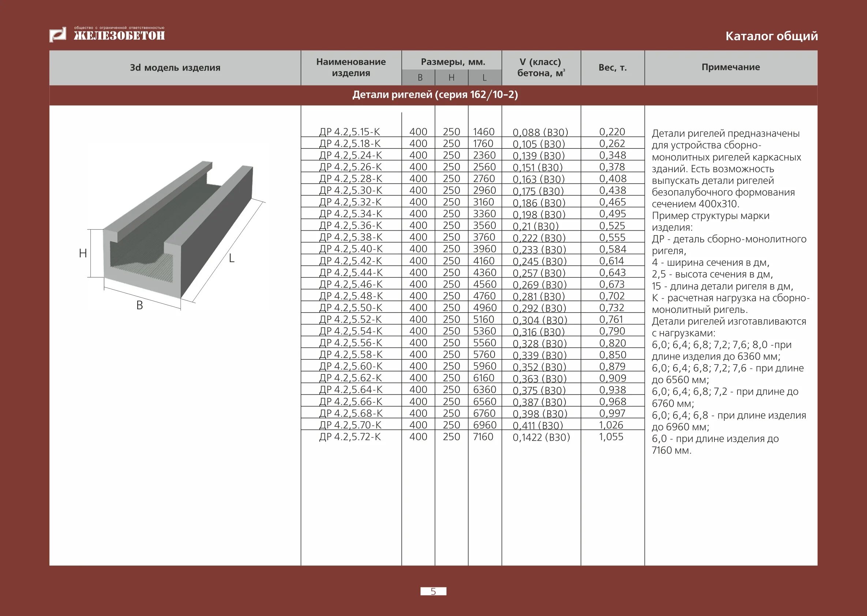Select the row name 'ДР 4.2,5.36-К'
Image resolution: width=867 pixels, height=616 pixels.
[350, 225]
